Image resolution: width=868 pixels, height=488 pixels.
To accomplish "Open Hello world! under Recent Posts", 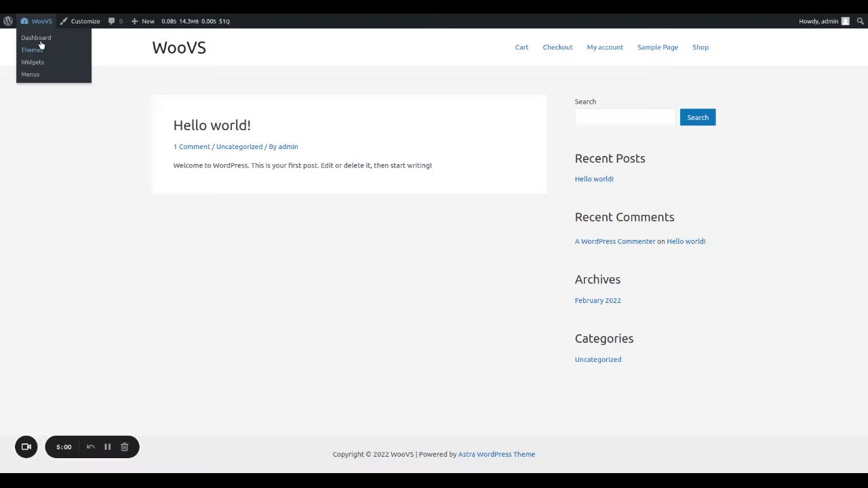I will pyautogui.click(x=594, y=179).
